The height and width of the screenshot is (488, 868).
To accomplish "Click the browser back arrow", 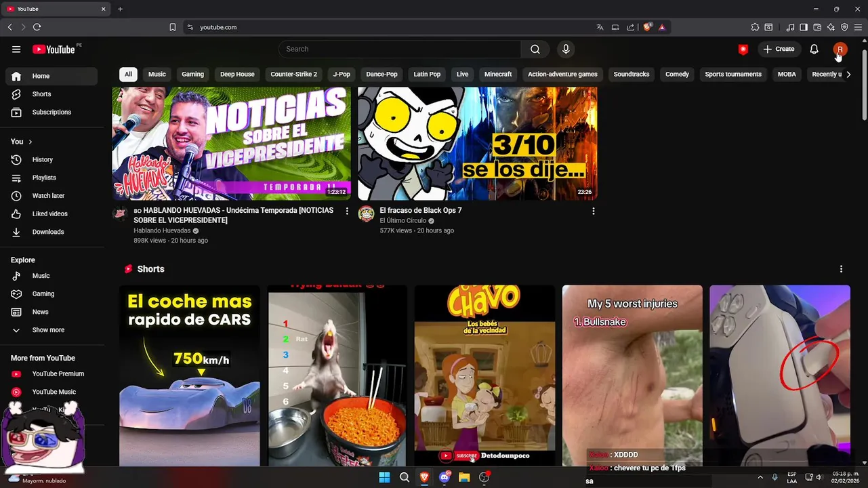I will pyautogui.click(x=9, y=27).
